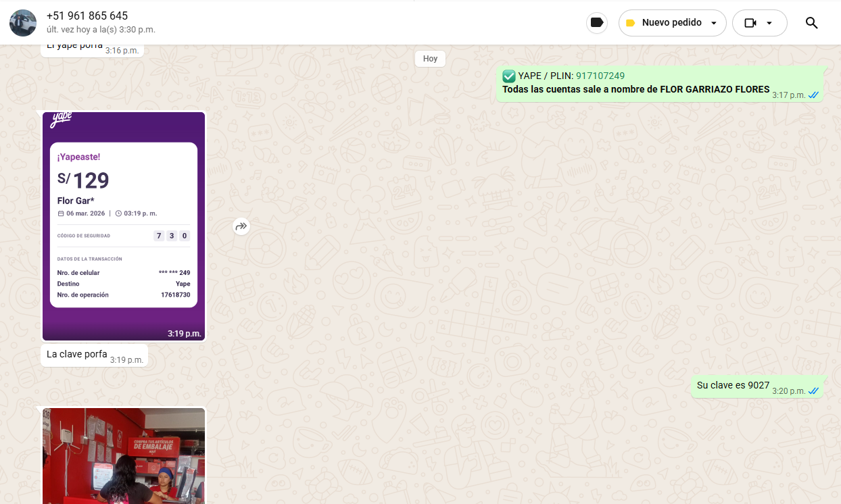Forward the Yape receipt using arrow icon
This screenshot has height=504, width=841.
tap(241, 226)
